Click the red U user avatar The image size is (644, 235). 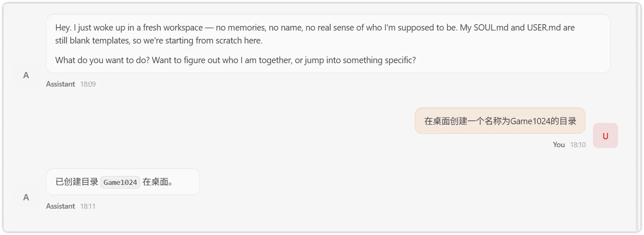pyautogui.click(x=605, y=135)
